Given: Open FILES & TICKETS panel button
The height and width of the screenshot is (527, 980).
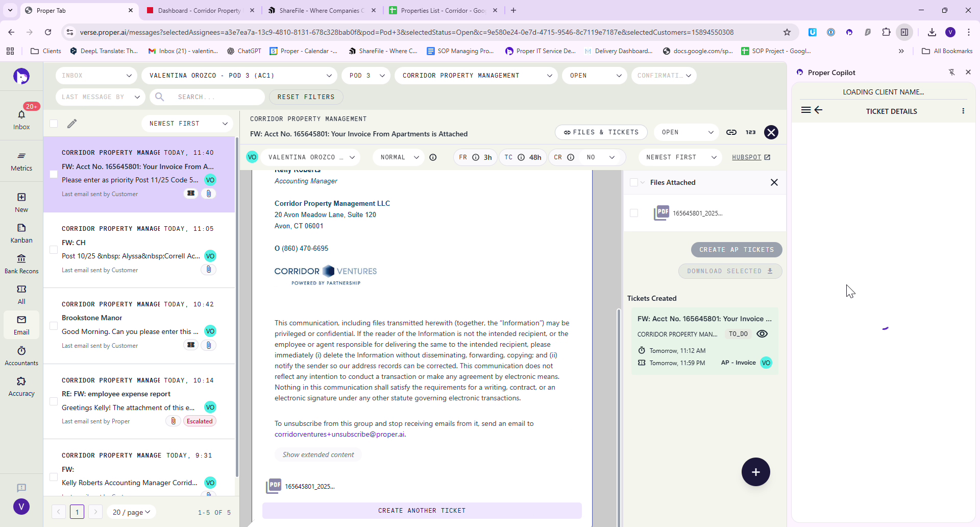Looking at the screenshot, I should (x=601, y=132).
